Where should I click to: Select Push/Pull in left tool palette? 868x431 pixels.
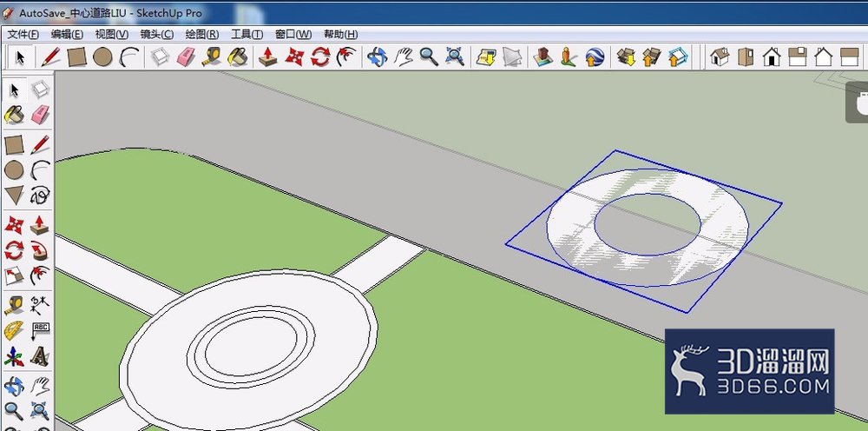(40, 225)
